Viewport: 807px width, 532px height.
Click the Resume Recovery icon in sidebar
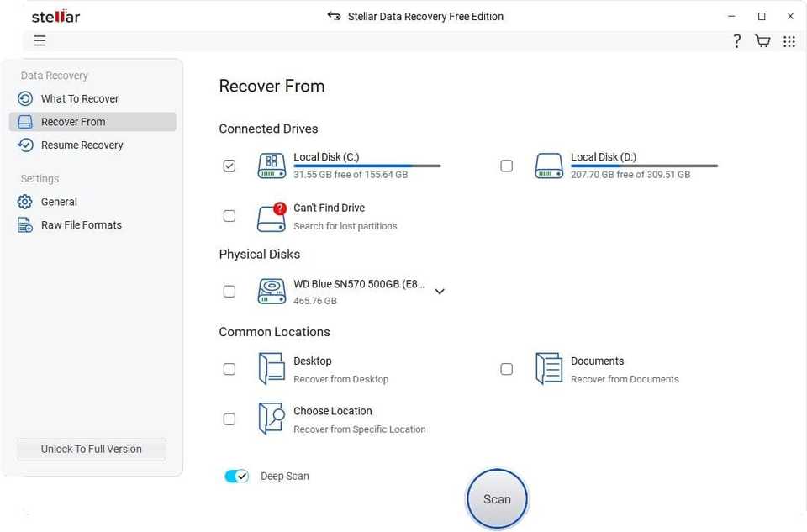pos(26,145)
